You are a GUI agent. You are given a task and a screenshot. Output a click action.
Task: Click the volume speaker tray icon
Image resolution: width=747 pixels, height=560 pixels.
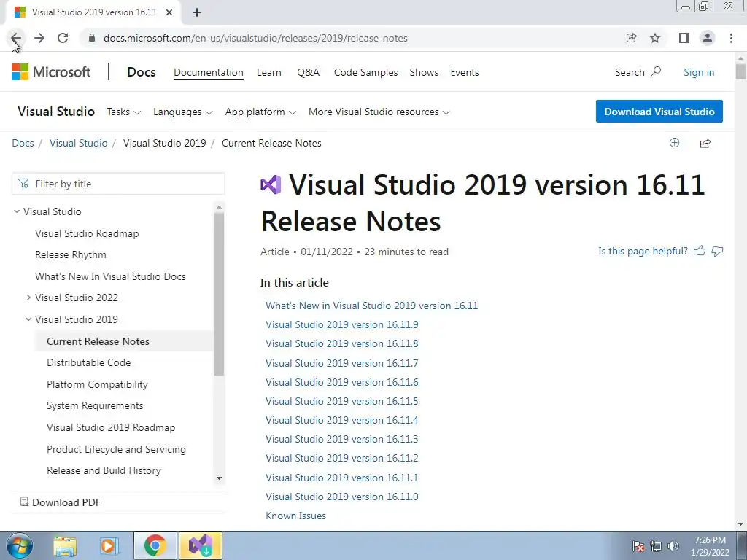[x=673, y=546]
